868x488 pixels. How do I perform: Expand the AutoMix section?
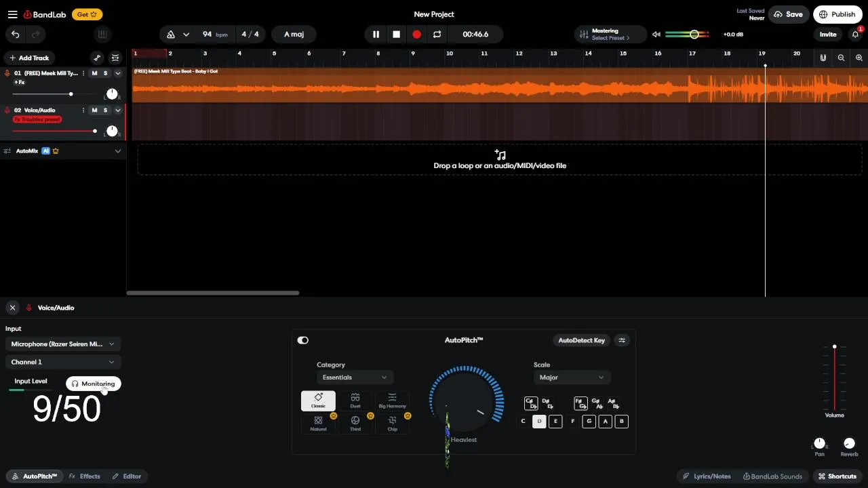(x=118, y=151)
